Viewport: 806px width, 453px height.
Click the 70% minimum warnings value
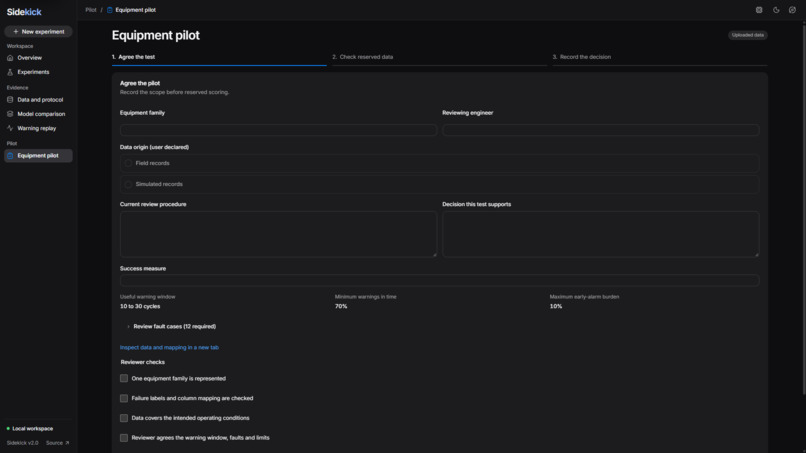(341, 306)
